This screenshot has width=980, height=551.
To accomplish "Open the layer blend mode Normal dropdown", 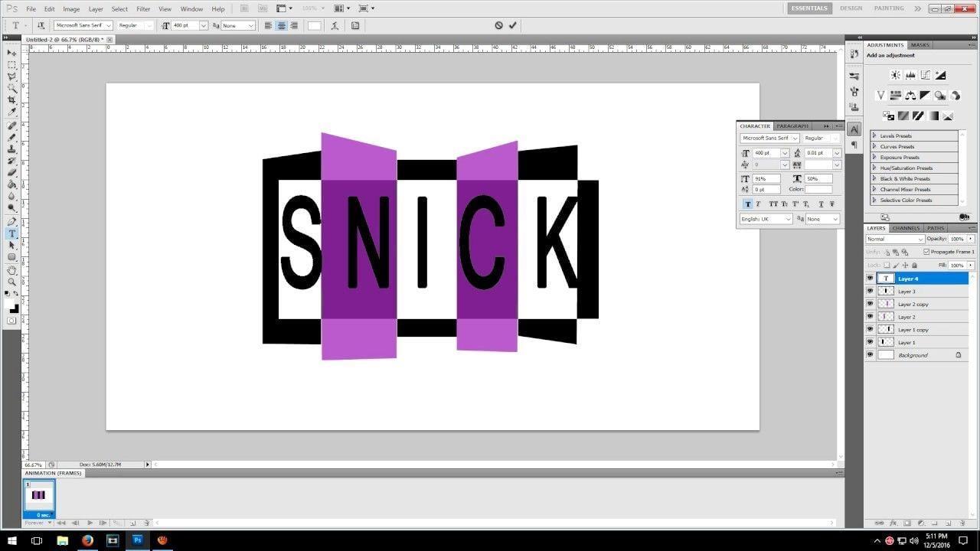I will (895, 239).
